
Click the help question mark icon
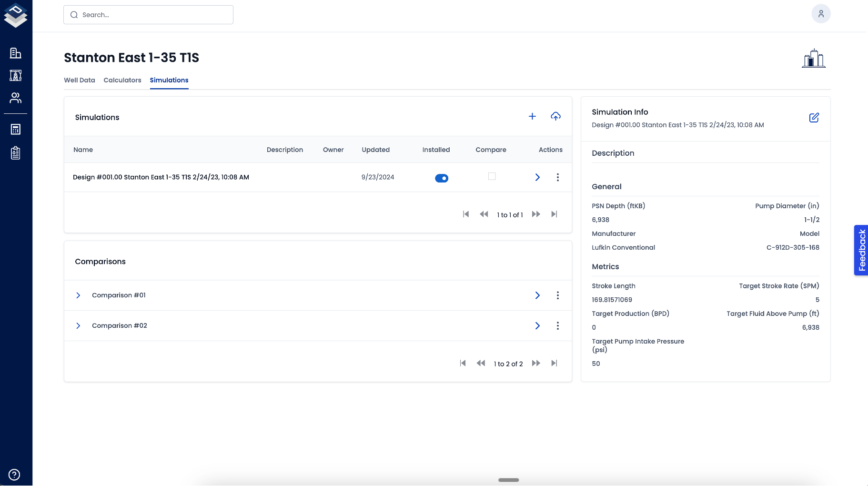(14, 475)
